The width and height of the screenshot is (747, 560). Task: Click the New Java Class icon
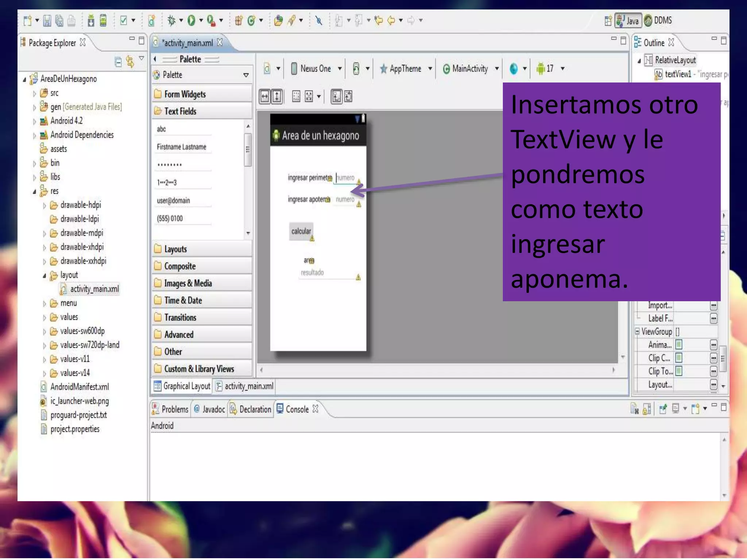pos(251,20)
